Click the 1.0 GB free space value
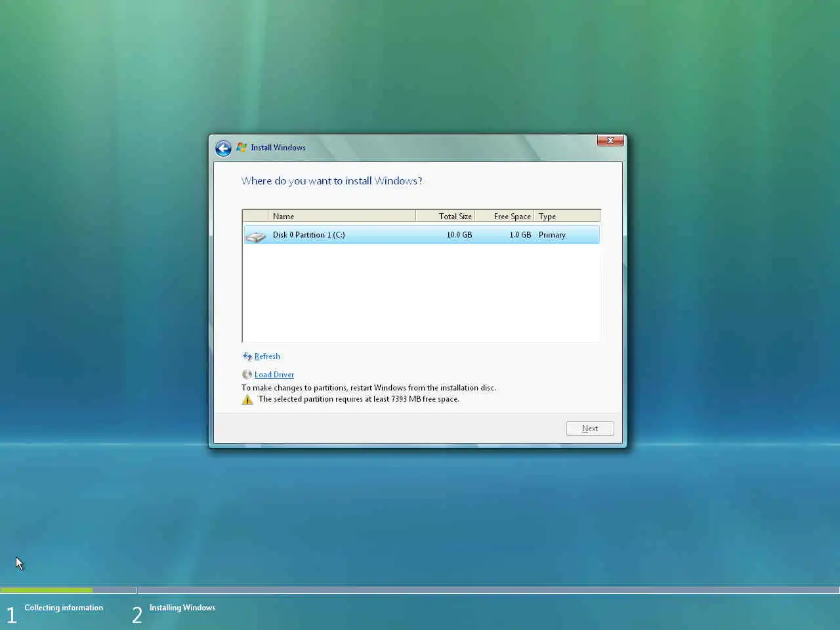Screen dimensions: 840x630 point(520,235)
